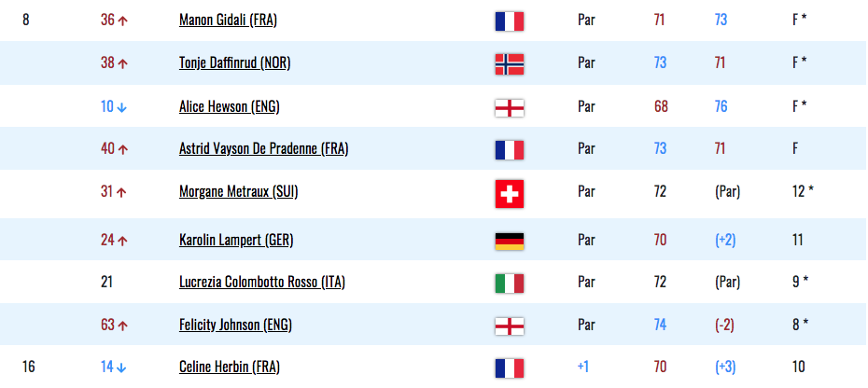Open Tonje Daffinrud (NOR) profile
868x388 pixels.
(x=234, y=63)
